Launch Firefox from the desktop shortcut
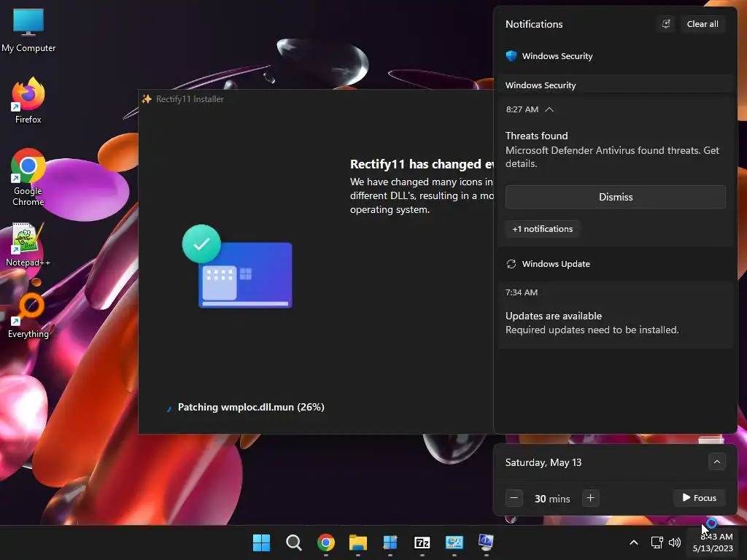 28,101
